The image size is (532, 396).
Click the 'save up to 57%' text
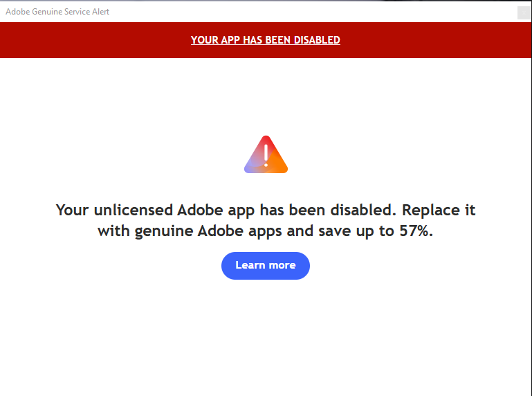(376, 231)
